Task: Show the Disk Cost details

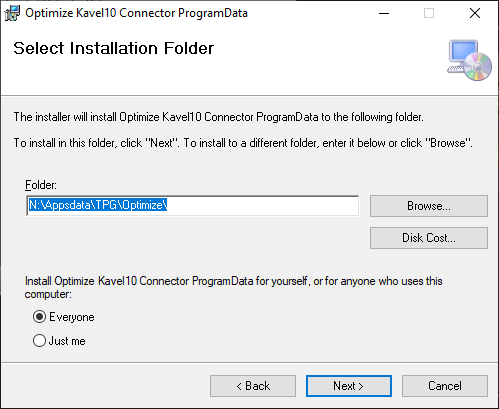Action: [429, 238]
